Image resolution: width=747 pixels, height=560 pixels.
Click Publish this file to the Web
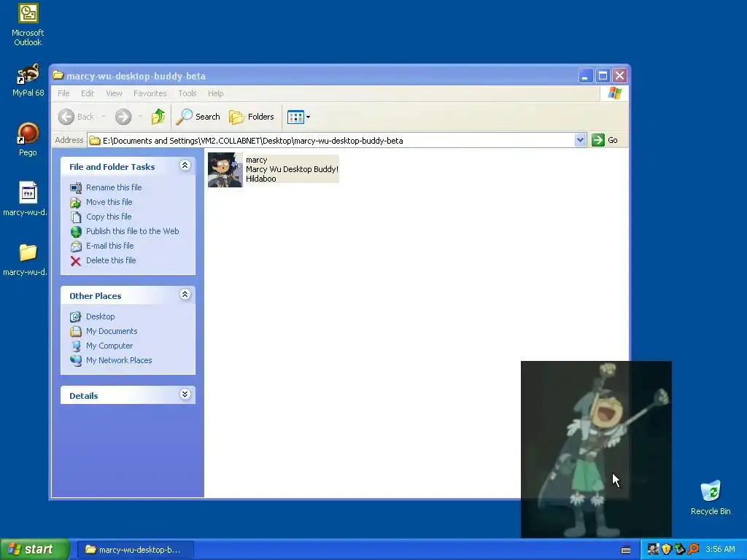point(124,231)
